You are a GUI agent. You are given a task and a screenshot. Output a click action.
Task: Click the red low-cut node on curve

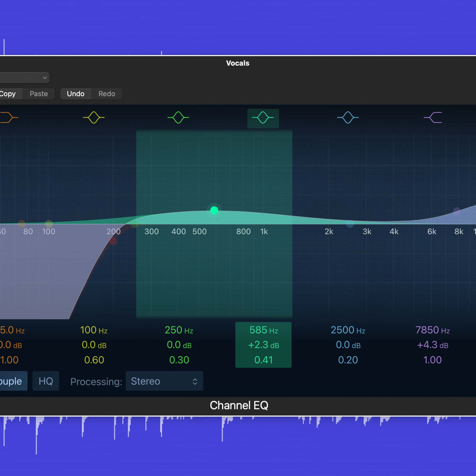pos(113,241)
